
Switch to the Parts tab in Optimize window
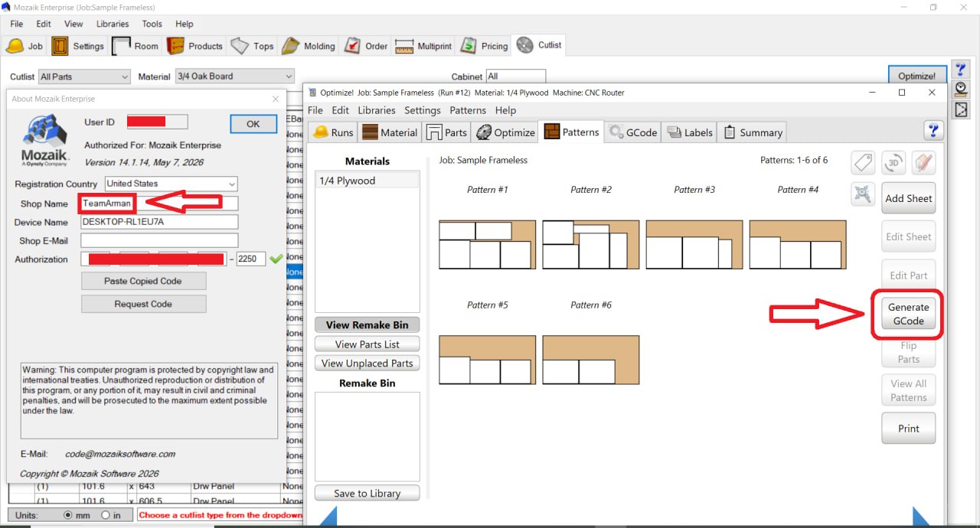tap(446, 132)
